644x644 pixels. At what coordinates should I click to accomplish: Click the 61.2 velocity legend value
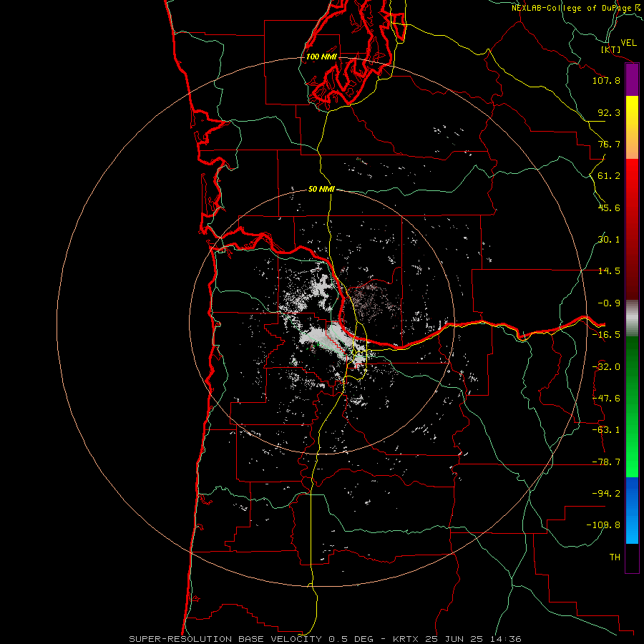(x=609, y=176)
